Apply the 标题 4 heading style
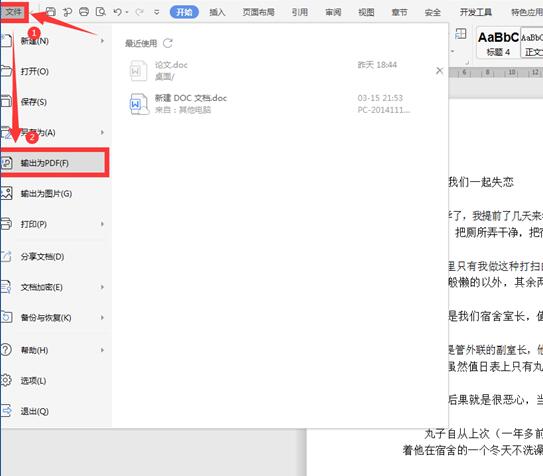Screen dimensions: 543x476 (x=498, y=43)
